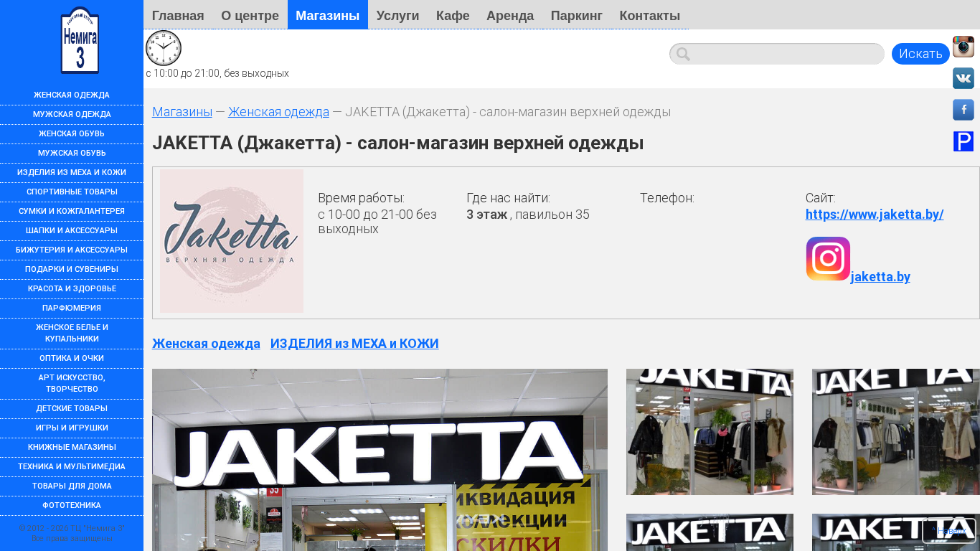The width and height of the screenshot is (980, 551).
Task: Click the clock icon near opening hours
Action: point(164,48)
